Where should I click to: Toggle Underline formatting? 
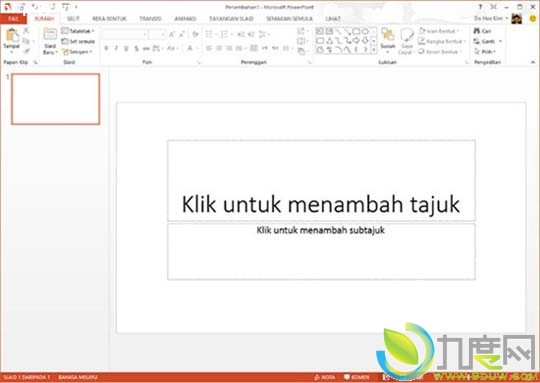126,49
